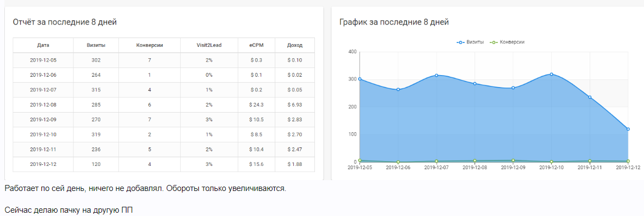Click the Visit2Lead column header
This screenshot has height=216, width=644.
(209, 45)
